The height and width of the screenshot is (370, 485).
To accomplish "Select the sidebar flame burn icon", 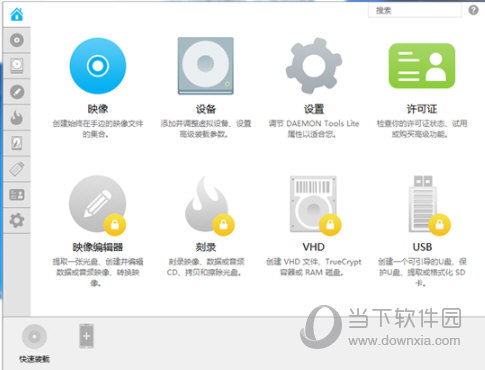I will coord(17,117).
